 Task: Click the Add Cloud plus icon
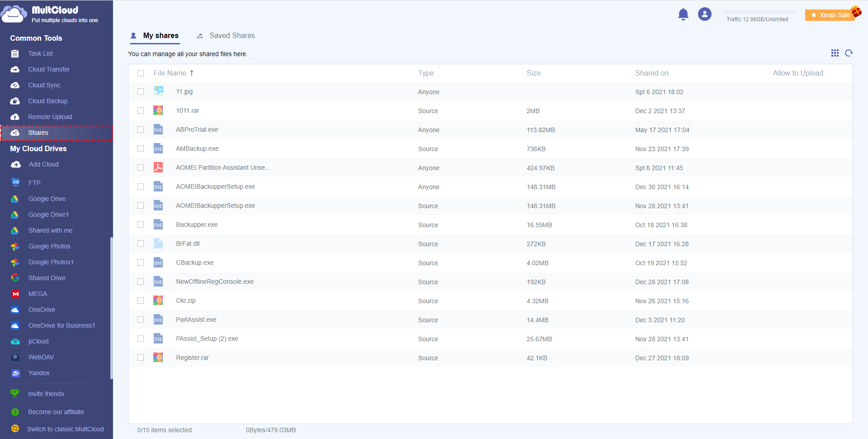tap(16, 164)
